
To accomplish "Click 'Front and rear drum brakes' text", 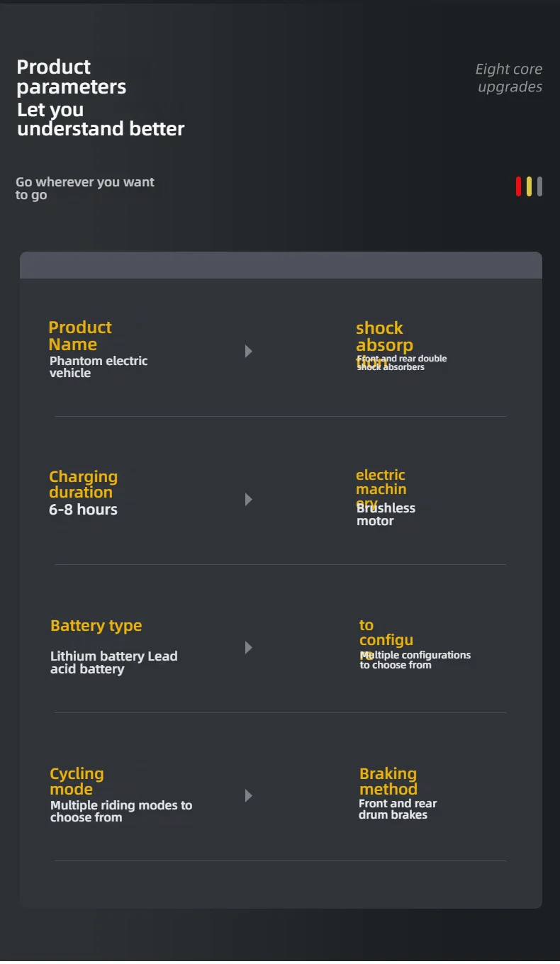I will (397, 809).
